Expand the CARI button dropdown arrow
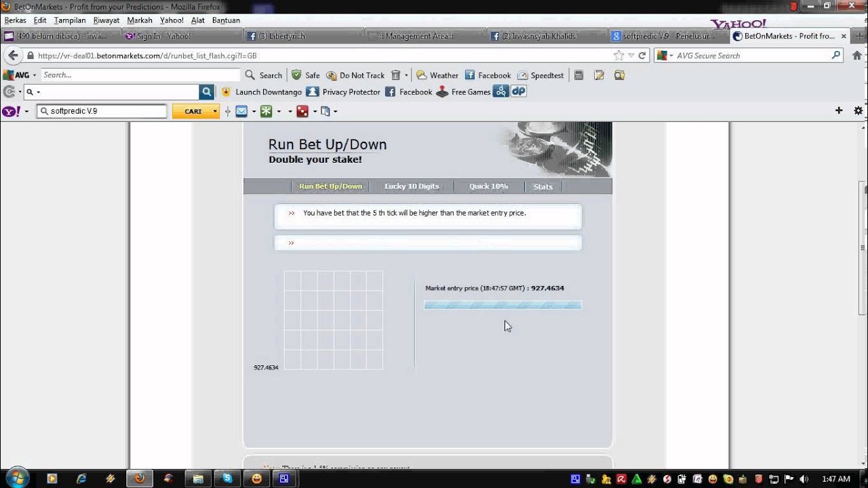 [215, 111]
